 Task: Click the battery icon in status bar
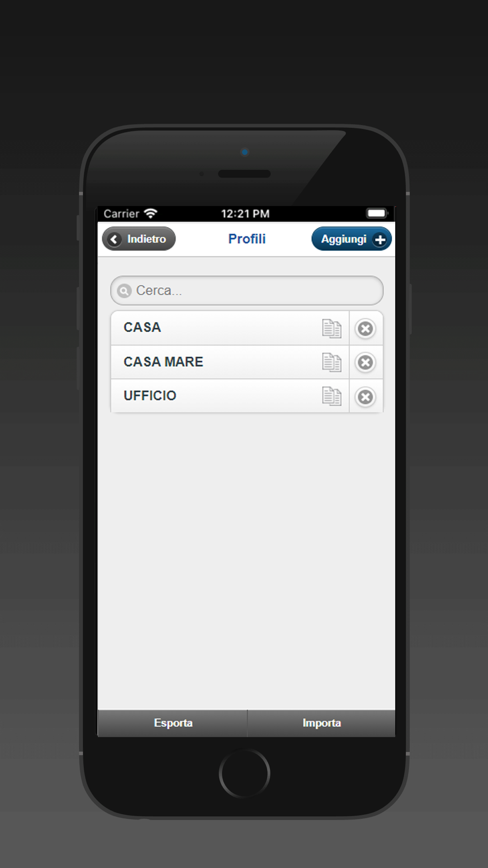tap(377, 213)
